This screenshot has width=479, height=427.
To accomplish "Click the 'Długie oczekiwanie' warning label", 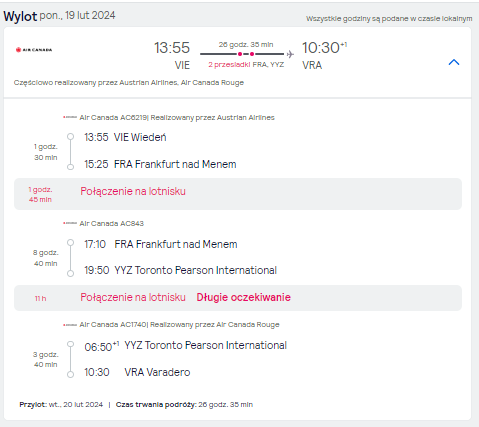I will 243,297.
